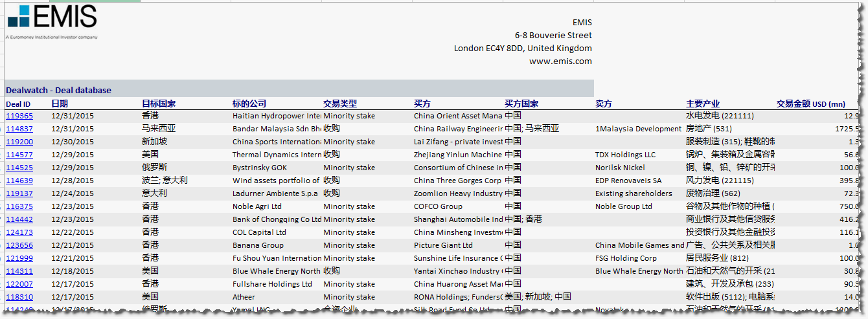The image size is (868, 319).
Task: Click deal link 114311
Action: [19, 271]
